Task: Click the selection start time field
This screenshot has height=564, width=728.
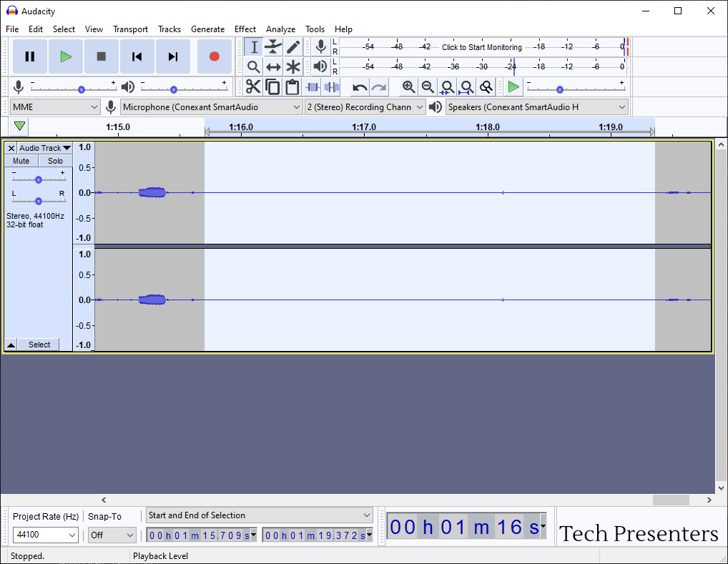Action: [x=202, y=535]
